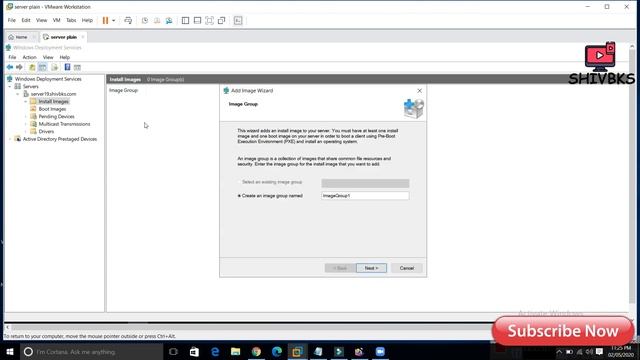Select the Servers tree node
Image resolution: width=640 pixels, height=360 pixels.
(x=30, y=87)
